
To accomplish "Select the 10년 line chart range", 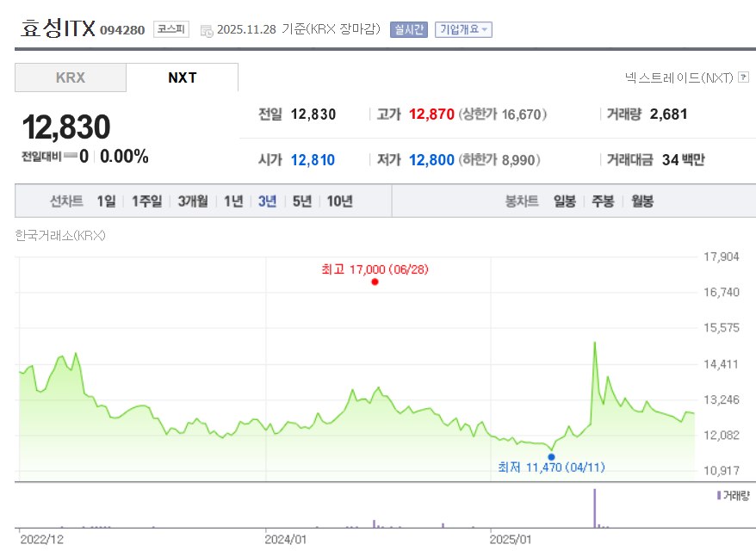I will pyautogui.click(x=339, y=201).
